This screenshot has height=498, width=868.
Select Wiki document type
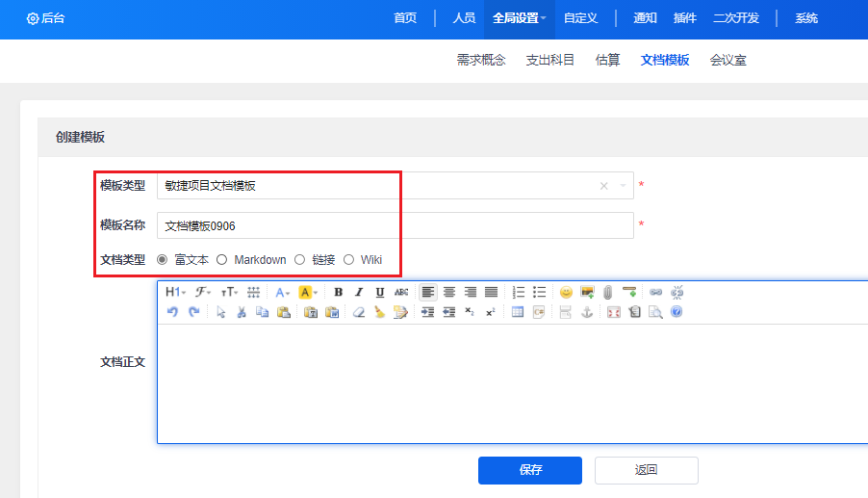pos(348,260)
